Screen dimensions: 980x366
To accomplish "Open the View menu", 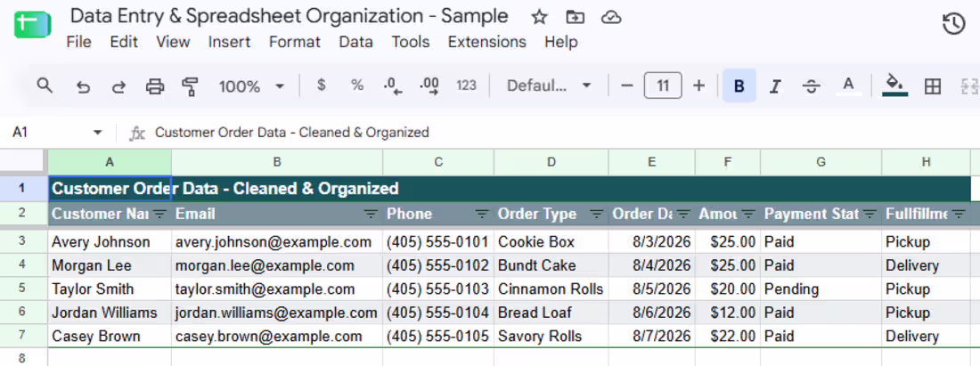I will 173,42.
